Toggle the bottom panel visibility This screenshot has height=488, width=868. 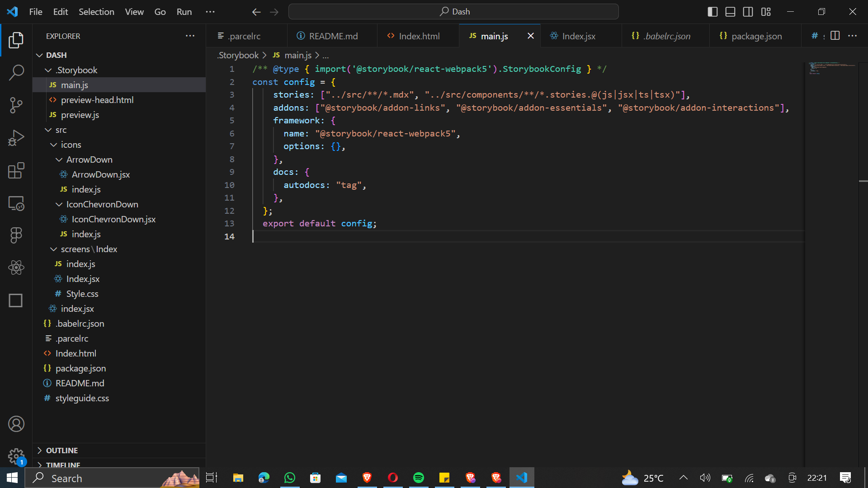(x=730, y=12)
